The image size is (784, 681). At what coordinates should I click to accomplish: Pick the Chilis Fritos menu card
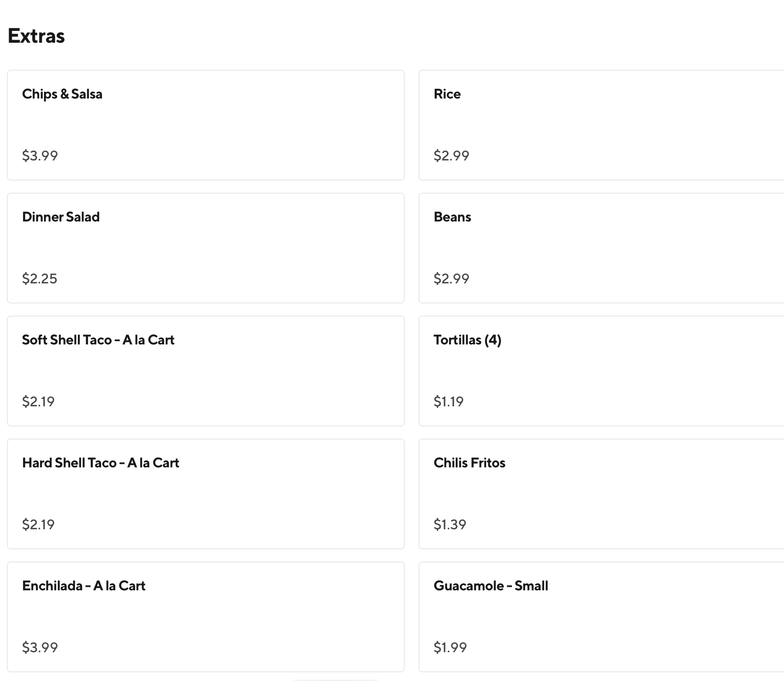pyautogui.click(x=601, y=494)
